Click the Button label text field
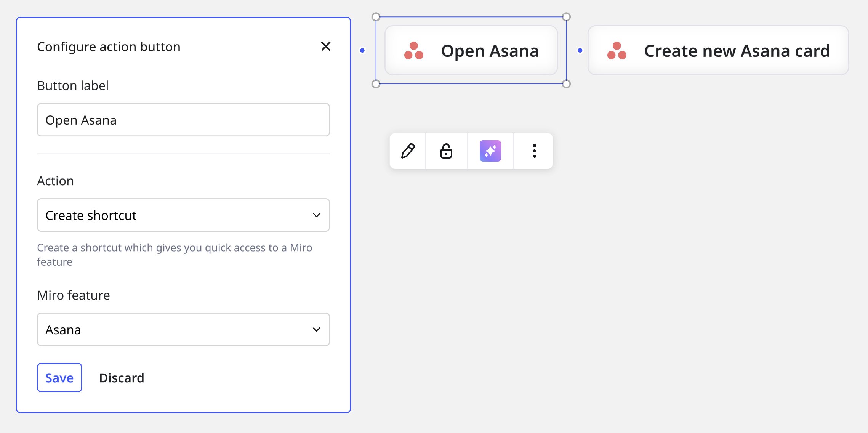 [183, 120]
